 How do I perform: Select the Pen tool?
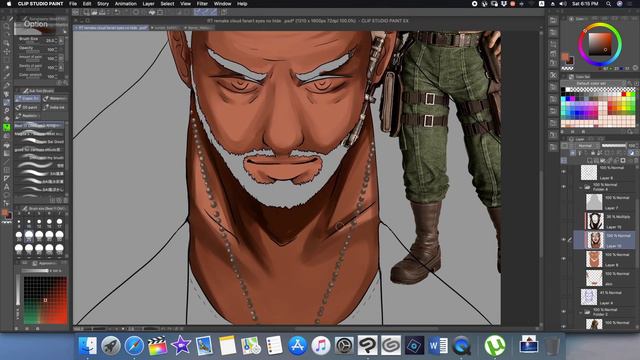tap(7, 85)
